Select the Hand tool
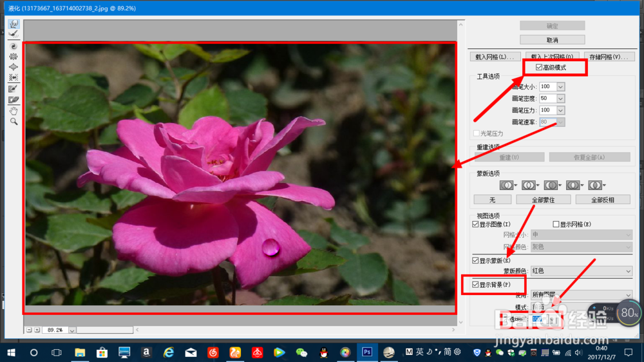 [14, 111]
